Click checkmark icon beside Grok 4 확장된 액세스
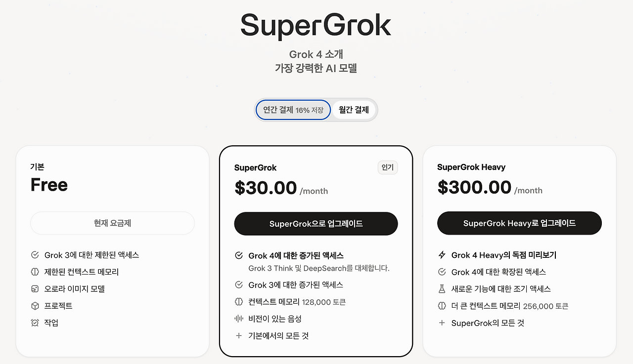 (x=442, y=272)
